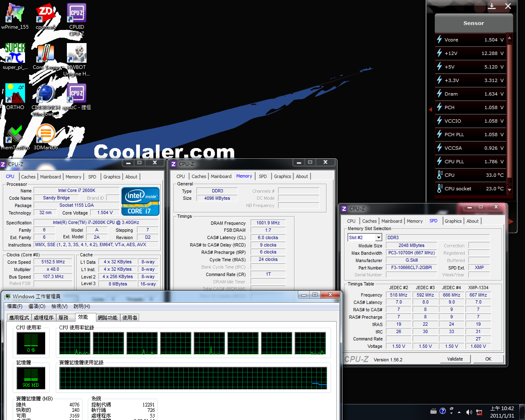
Task: Open the 3DMark06 desktop shortcut
Action: (x=46, y=137)
